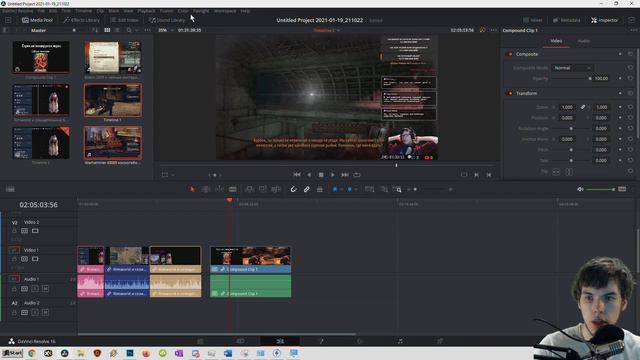The image size is (640, 360).
Task: Select Compound Clip 1 on Video 1 track
Action: tap(251, 259)
